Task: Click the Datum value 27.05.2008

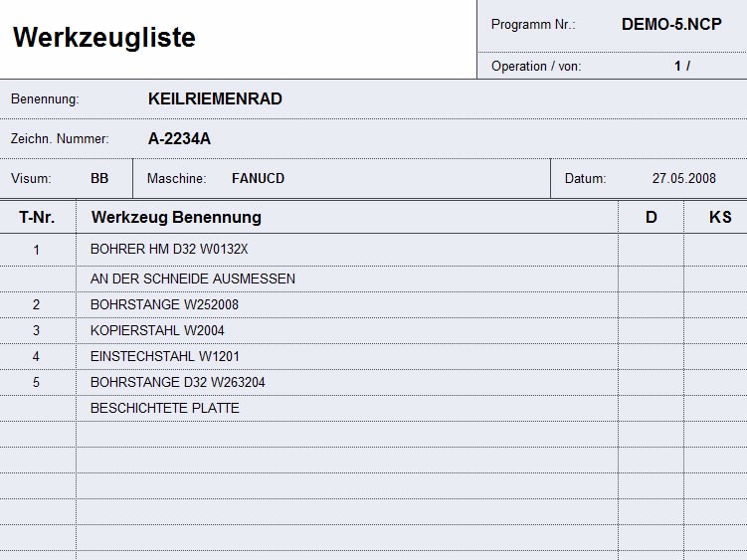Action: [x=684, y=179]
